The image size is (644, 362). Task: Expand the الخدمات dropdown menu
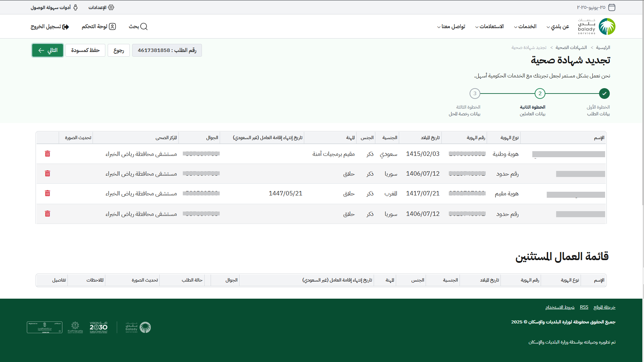pyautogui.click(x=525, y=26)
